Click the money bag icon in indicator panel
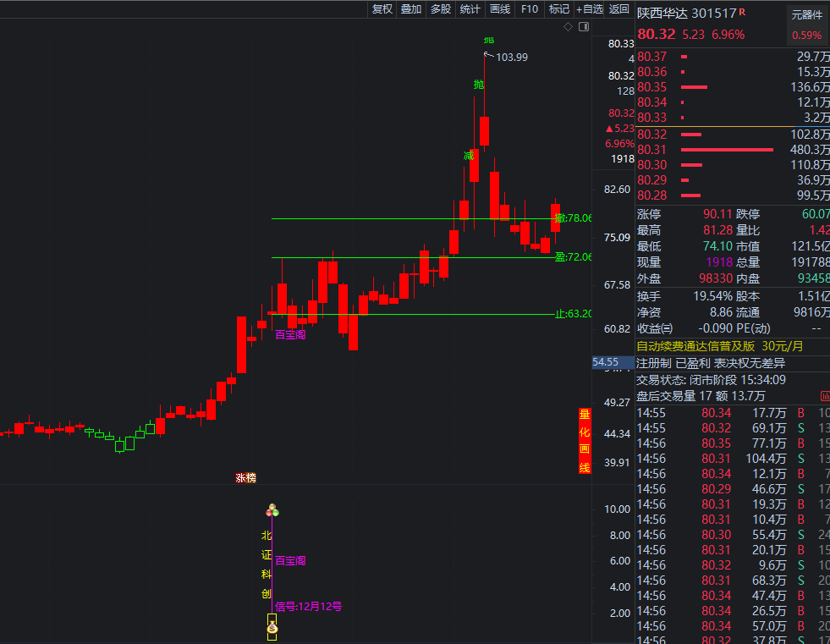 tap(272, 628)
